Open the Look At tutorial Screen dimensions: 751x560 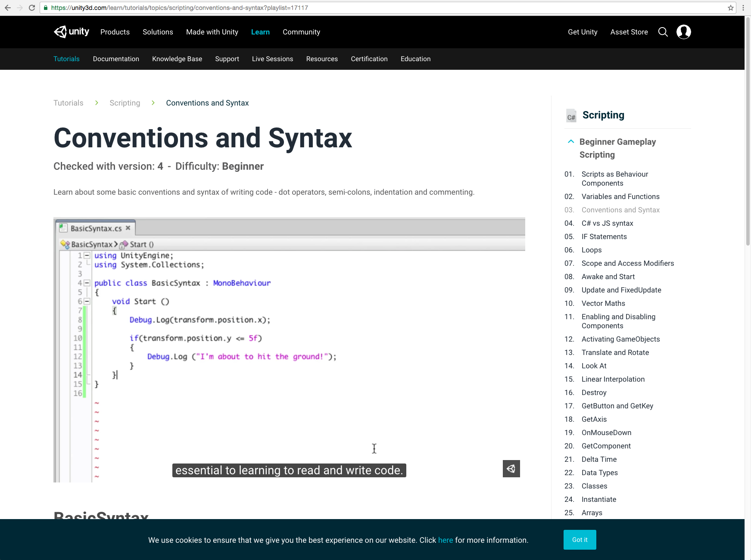(x=594, y=366)
